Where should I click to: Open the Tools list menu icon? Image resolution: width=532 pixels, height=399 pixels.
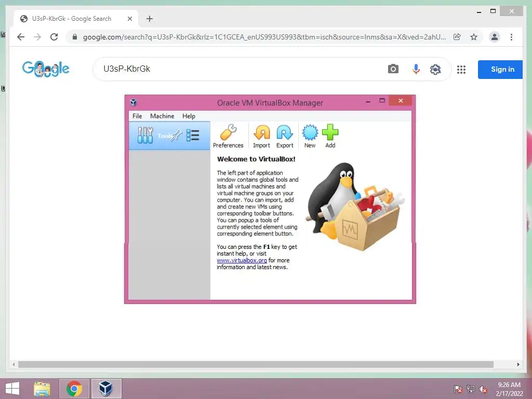pos(193,136)
